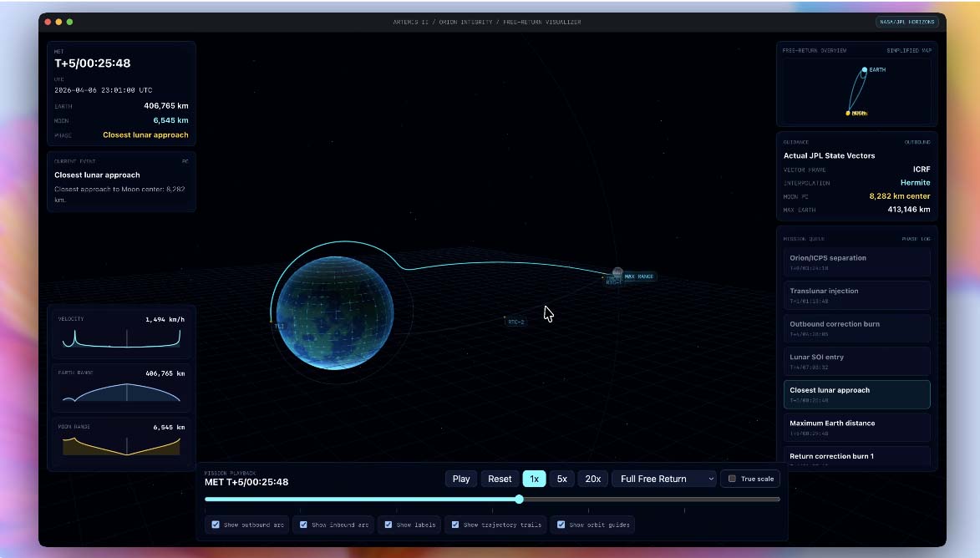980x558 pixels.
Task: Click the window title text
Action: pos(487,22)
